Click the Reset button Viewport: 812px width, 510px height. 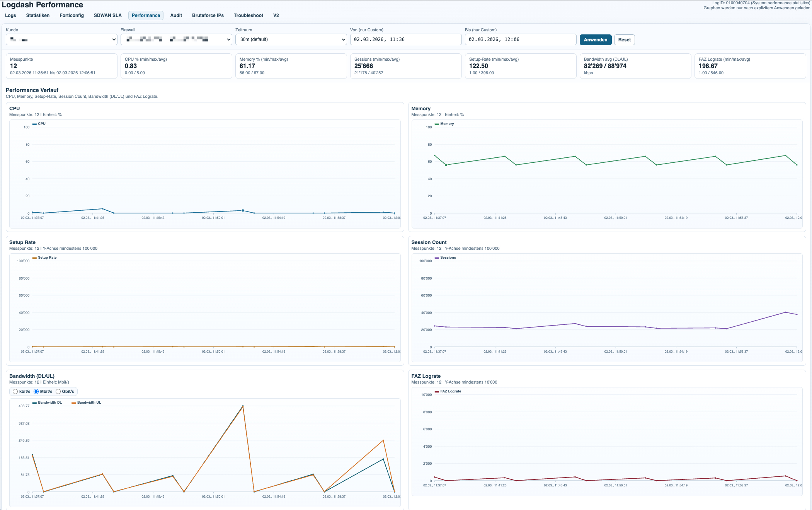[x=624, y=40]
